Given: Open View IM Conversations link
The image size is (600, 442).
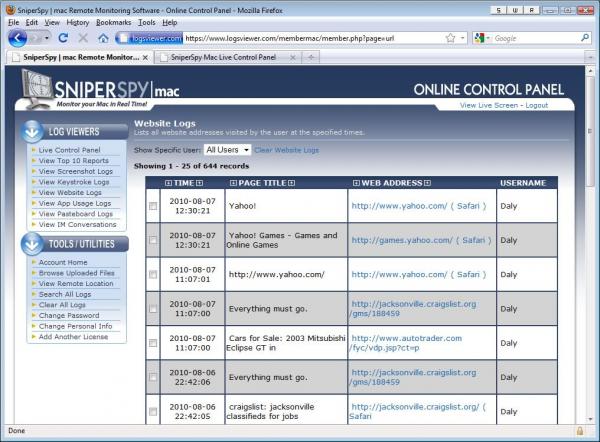Looking at the screenshot, I should (77, 225).
